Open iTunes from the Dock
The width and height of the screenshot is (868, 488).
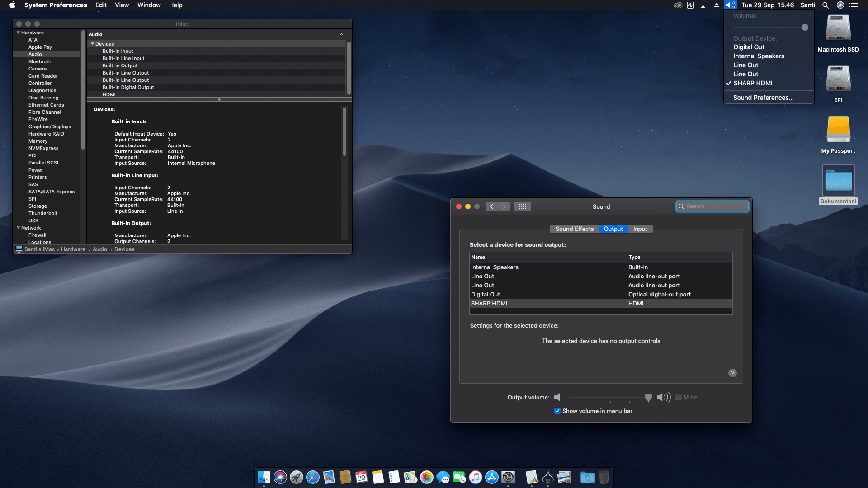[x=476, y=478]
